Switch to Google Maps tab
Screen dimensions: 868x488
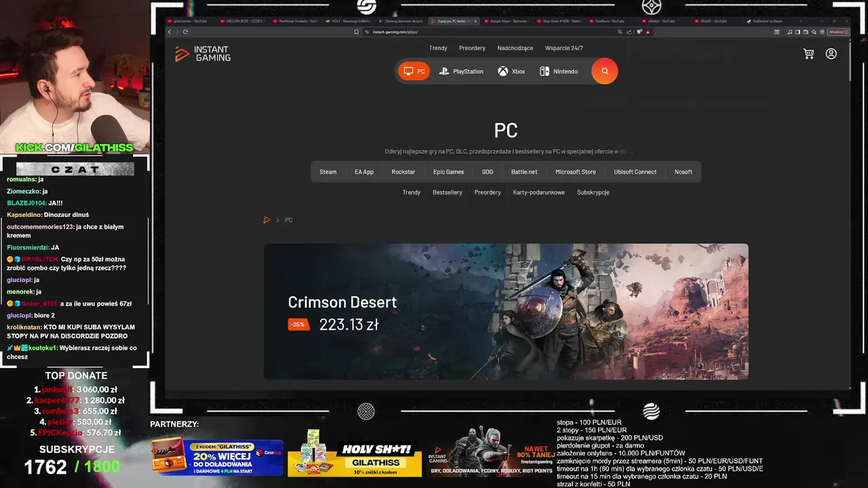click(506, 21)
